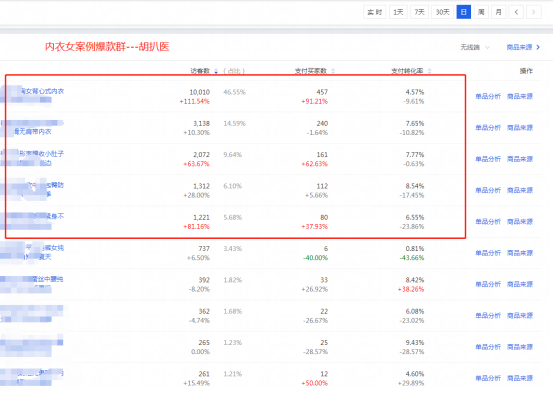Image resolution: width=553 pixels, height=397 pixels.
Task: Open 单品分析 for the 392 visitors row
Action: point(488,284)
